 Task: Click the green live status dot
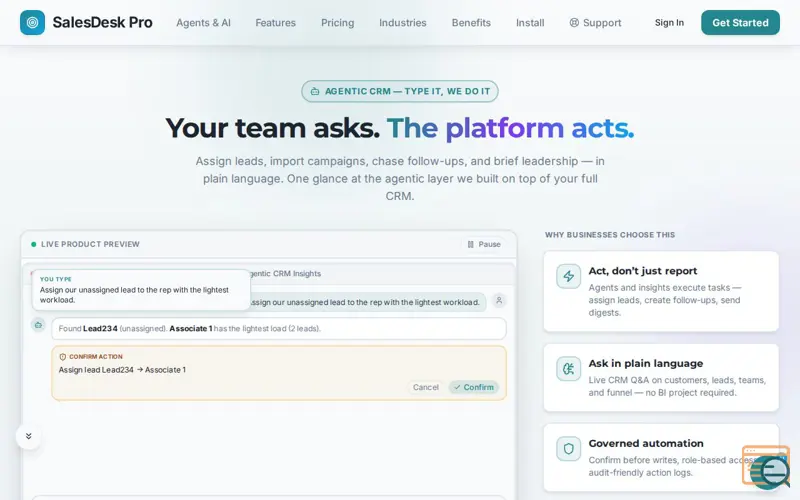coord(34,244)
